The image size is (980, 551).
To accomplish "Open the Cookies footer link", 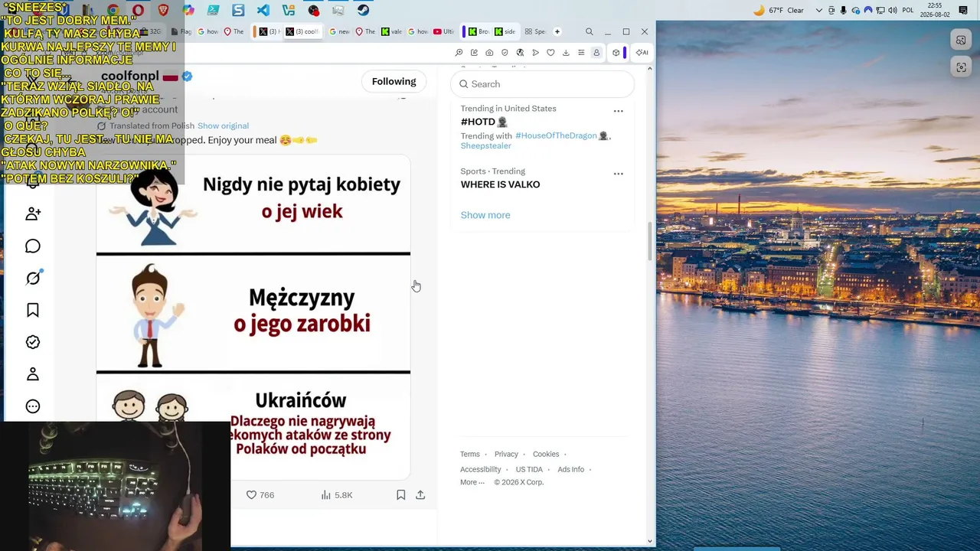I will (x=546, y=454).
